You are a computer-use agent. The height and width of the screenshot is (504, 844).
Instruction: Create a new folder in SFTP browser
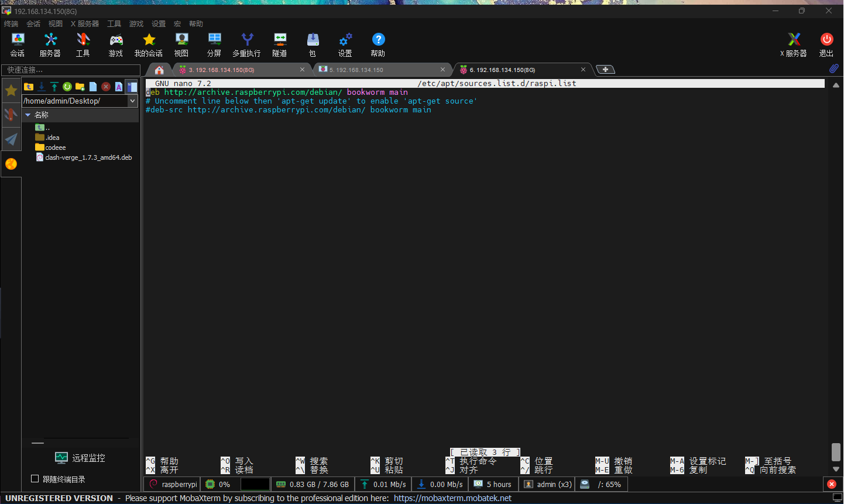pos(80,87)
